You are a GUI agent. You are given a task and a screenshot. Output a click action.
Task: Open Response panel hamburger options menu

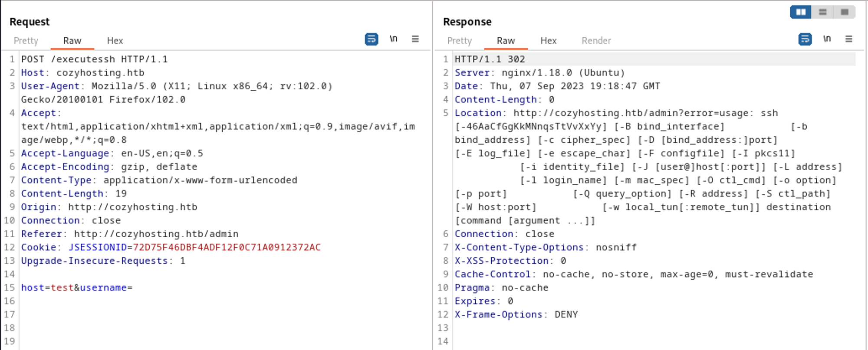[x=849, y=39]
